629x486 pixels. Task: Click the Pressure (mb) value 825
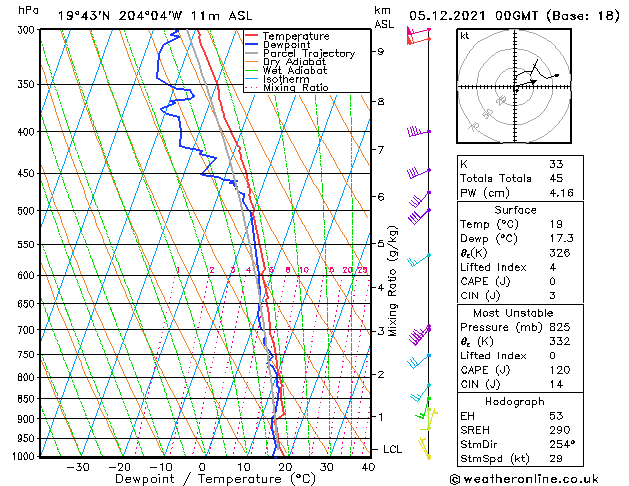[560, 327]
